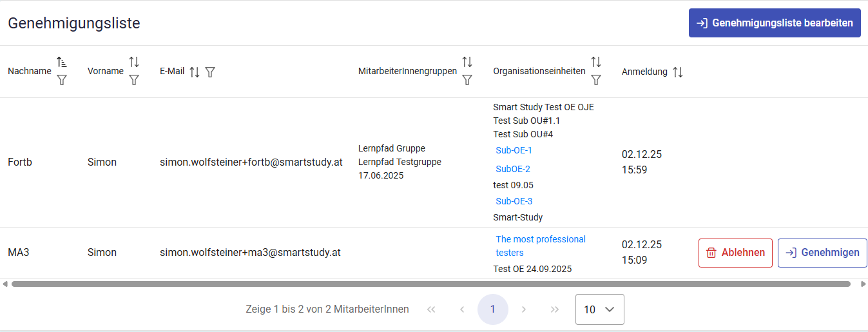Sort by MitarbeiterInnengruppen column

(x=467, y=62)
